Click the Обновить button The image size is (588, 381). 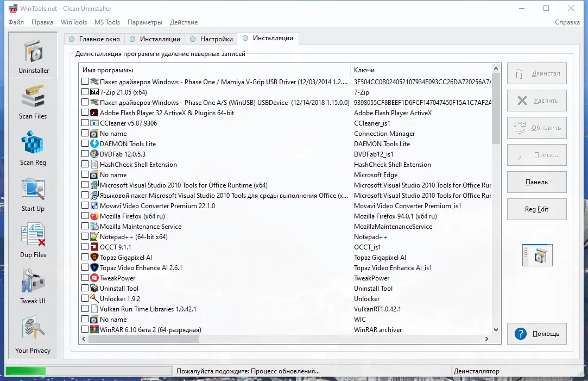(x=536, y=128)
